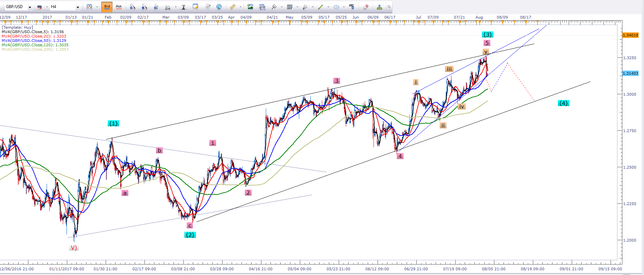
Task: Click the zoom in magnifier icon
Action: [x=132, y=7]
